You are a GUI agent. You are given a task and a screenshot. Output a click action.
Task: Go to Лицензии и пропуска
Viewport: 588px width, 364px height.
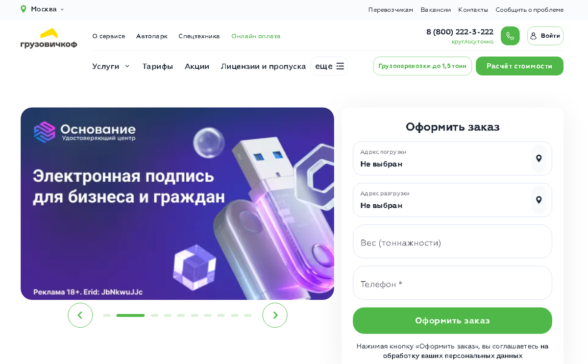point(263,66)
